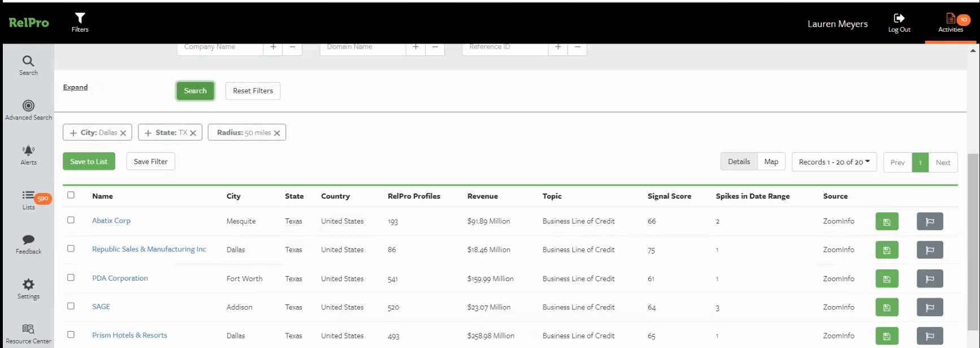Viewport: 980px width, 348px height.
Task: Click the RelPro logo
Action: coord(29,23)
